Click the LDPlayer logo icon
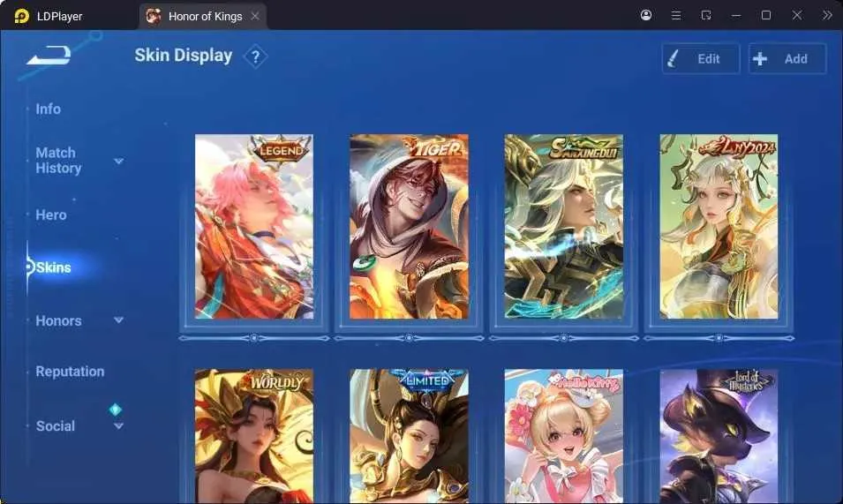The width and height of the screenshot is (843, 504). coord(21,16)
